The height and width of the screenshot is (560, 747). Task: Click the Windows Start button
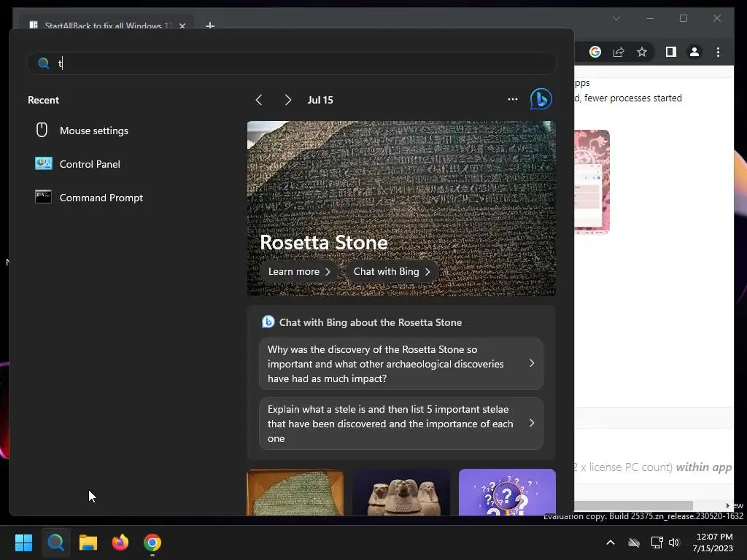[x=23, y=542]
